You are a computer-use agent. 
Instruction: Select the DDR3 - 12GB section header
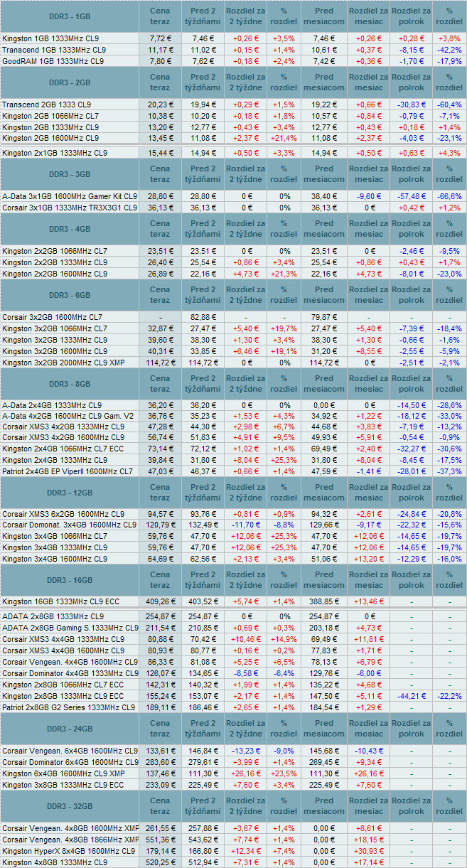(69, 493)
